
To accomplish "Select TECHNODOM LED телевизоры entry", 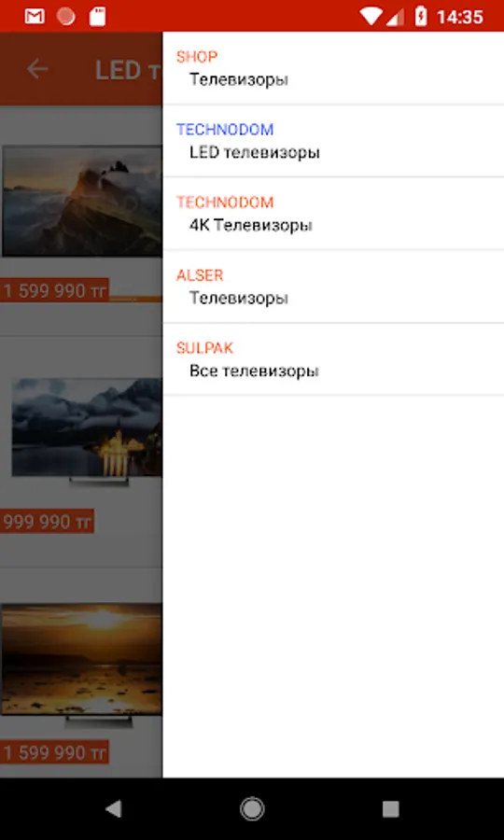I will click(333, 141).
